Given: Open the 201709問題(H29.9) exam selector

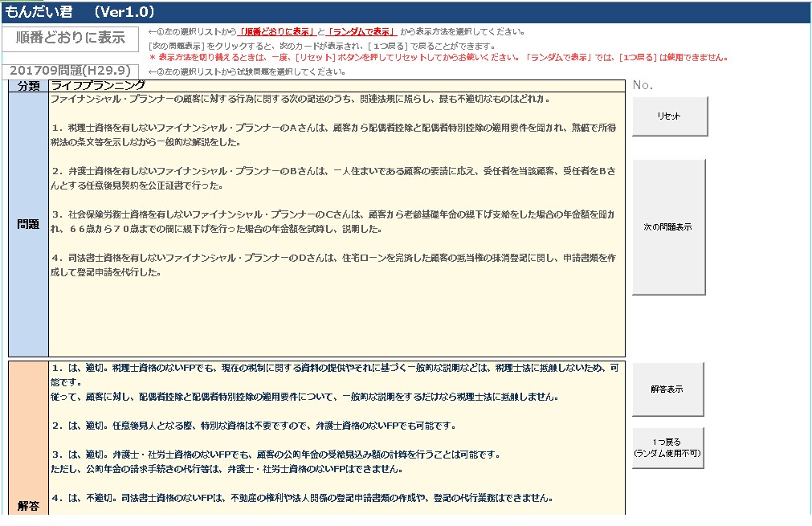Looking at the screenshot, I should 71,71.
